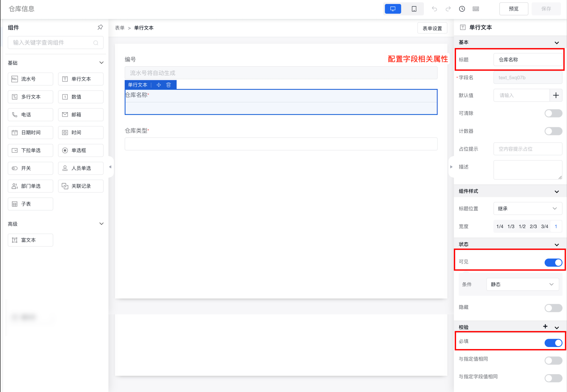
Task: Select the 1/2 width option
Action: tap(522, 226)
